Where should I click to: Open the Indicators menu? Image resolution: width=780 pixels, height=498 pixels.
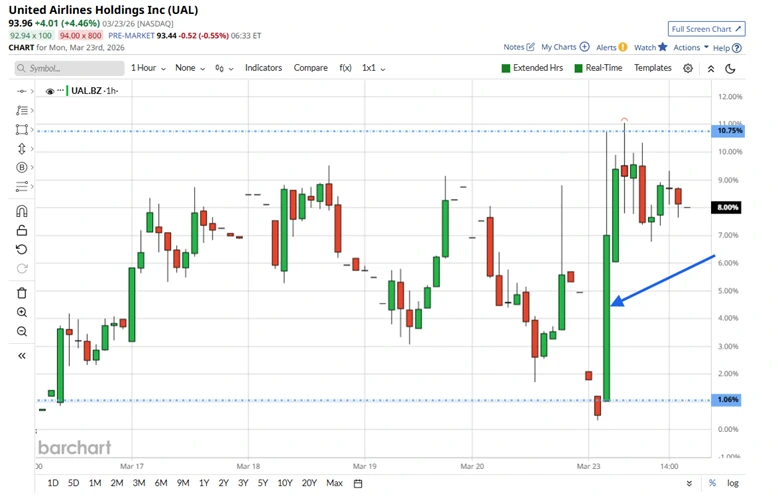263,68
